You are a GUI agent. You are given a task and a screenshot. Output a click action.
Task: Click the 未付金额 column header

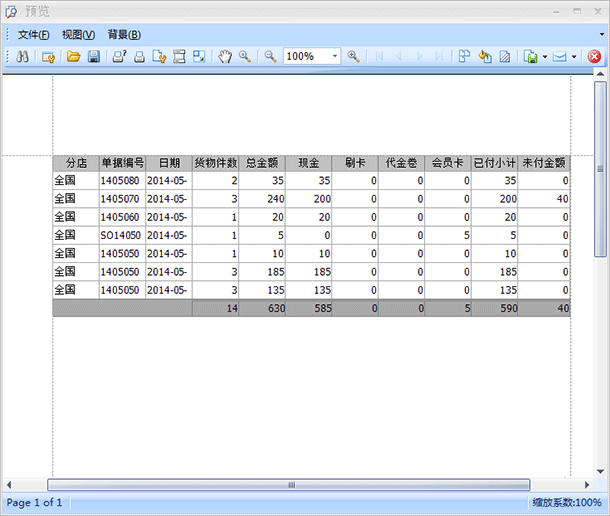pyautogui.click(x=544, y=163)
